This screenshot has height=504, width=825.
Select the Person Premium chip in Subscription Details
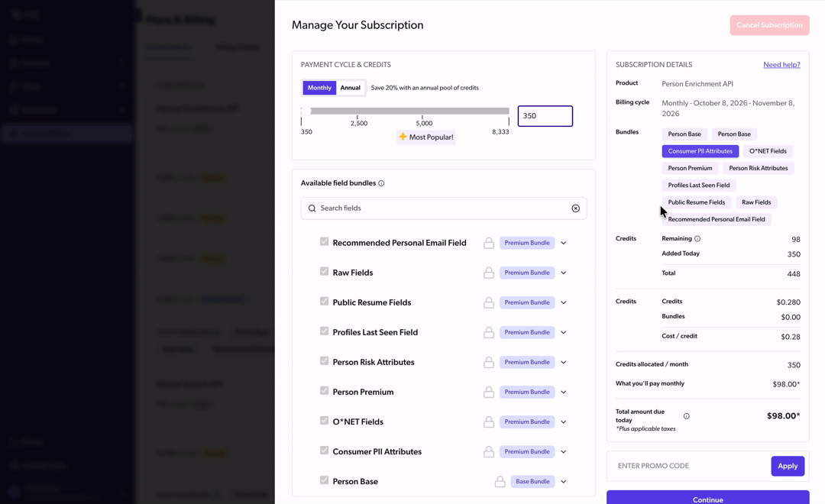(690, 168)
